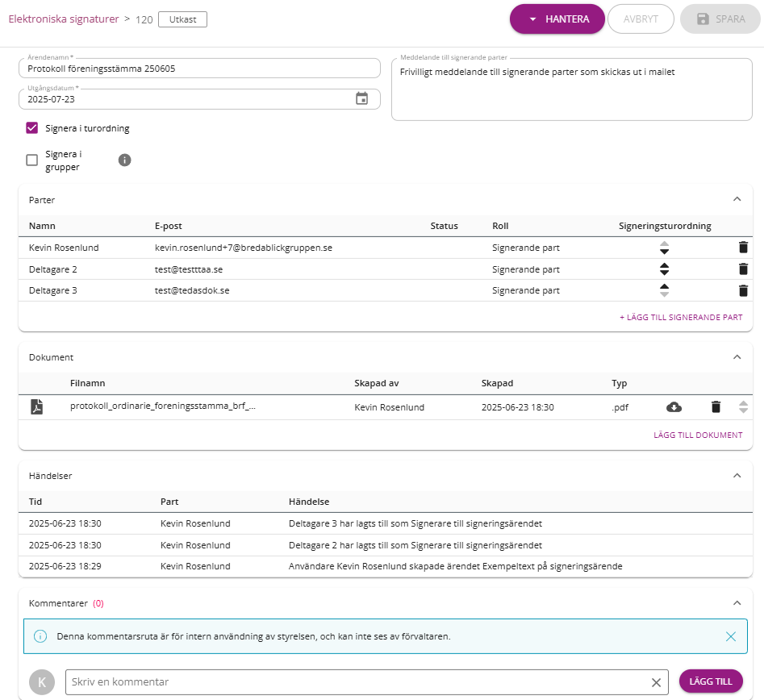Click the Deltagare 2 har lagts till event

tap(415, 545)
